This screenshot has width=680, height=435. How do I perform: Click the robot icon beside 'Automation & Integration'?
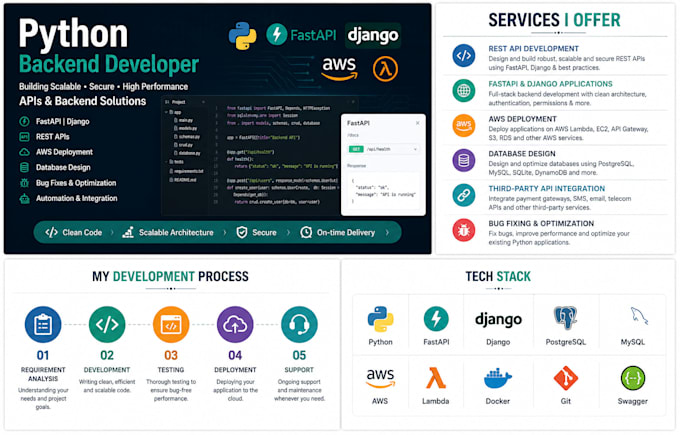pos(24,199)
